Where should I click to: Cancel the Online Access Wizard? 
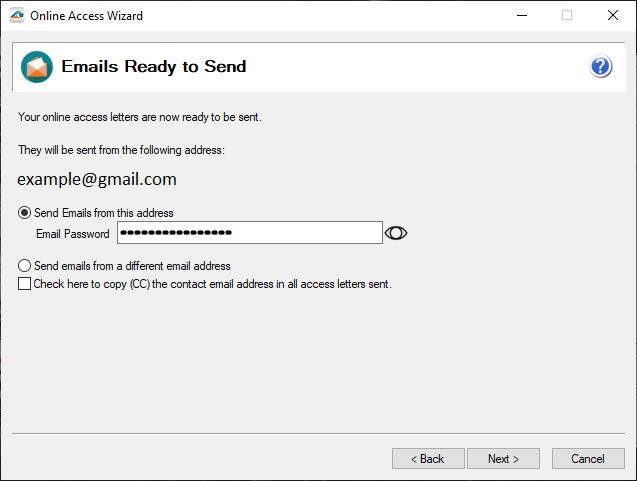[587, 458]
